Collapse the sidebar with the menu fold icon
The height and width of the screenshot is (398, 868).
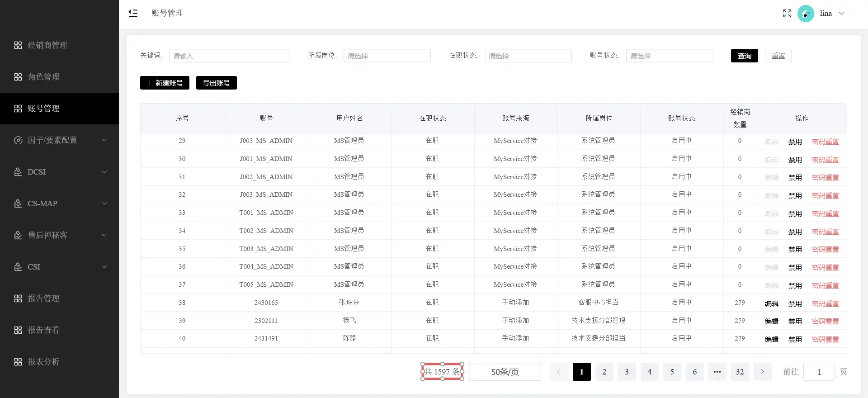pyautogui.click(x=133, y=13)
